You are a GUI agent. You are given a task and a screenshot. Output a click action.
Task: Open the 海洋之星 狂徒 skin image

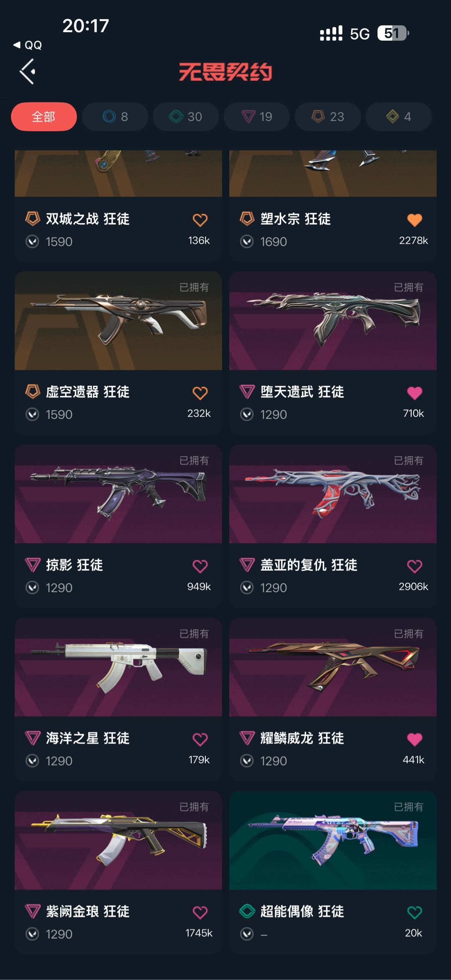coord(118,667)
